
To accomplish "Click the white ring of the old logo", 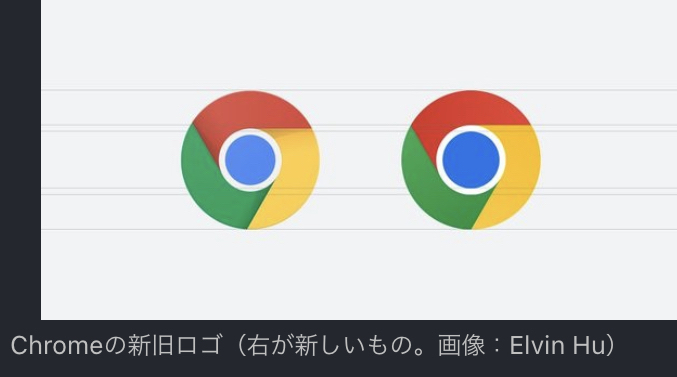I will pos(221,160).
